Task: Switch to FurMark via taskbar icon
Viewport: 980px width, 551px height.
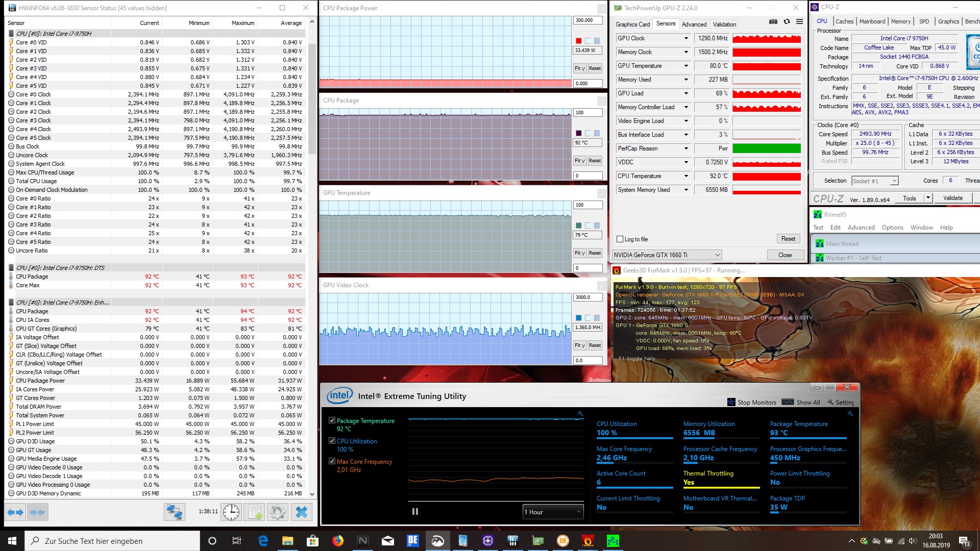Action: 587,541
